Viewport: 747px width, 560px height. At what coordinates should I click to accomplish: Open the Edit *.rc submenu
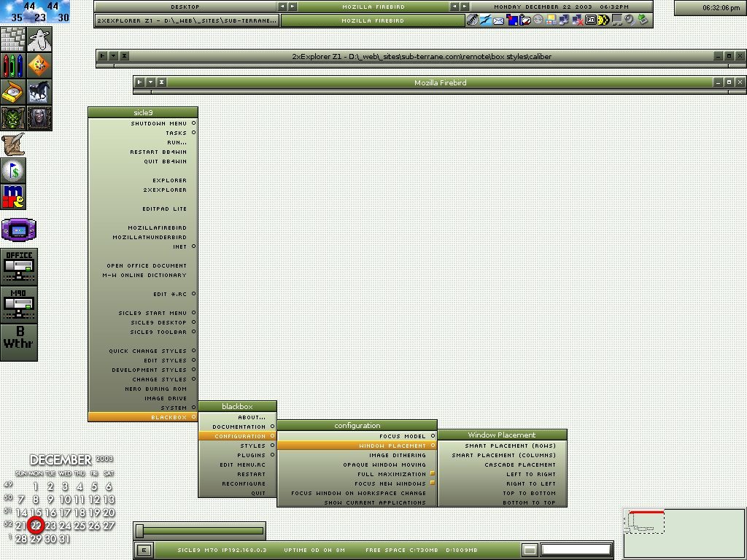pos(143,295)
